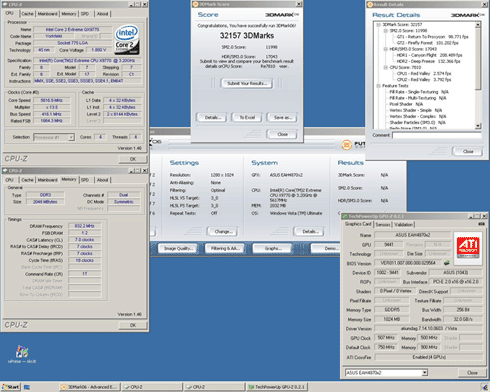
Task: Click the Result Details scrollbar down arrow
Action: coord(478,126)
